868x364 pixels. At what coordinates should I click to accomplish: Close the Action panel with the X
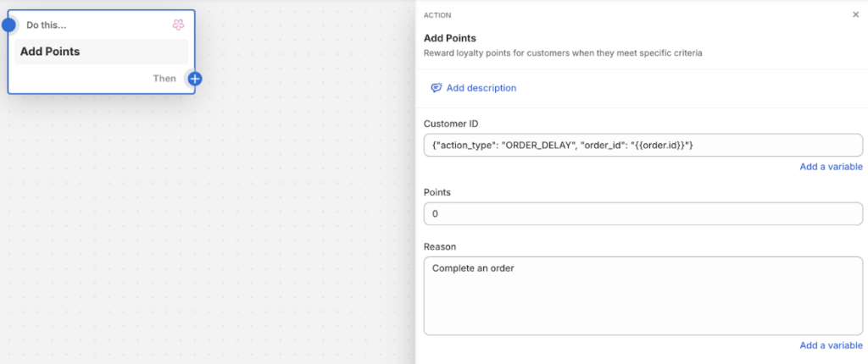(855, 15)
